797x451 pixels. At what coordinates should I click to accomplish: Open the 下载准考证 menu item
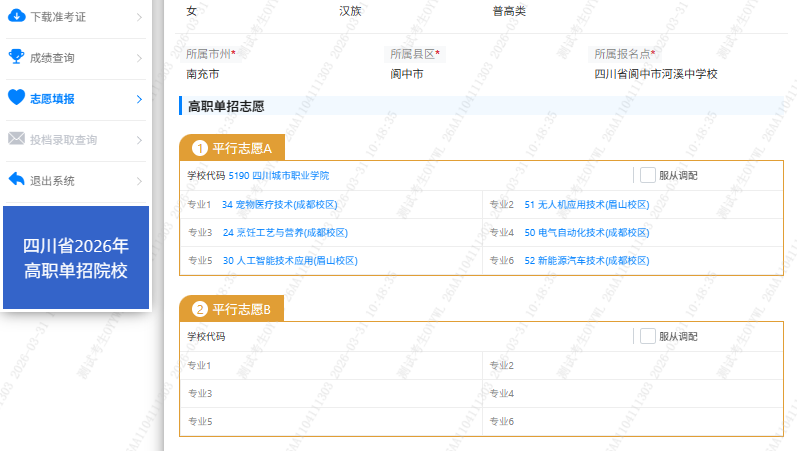click(x=76, y=17)
